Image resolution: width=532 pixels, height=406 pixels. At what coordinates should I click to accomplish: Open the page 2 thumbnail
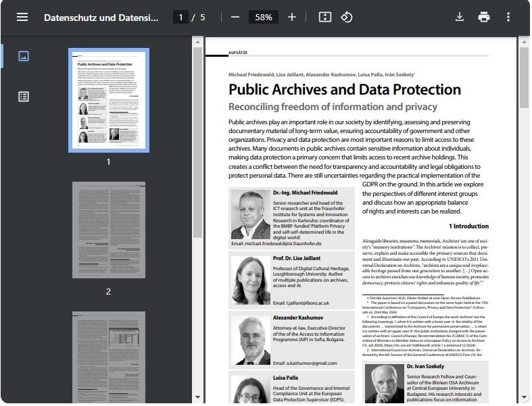click(x=108, y=230)
